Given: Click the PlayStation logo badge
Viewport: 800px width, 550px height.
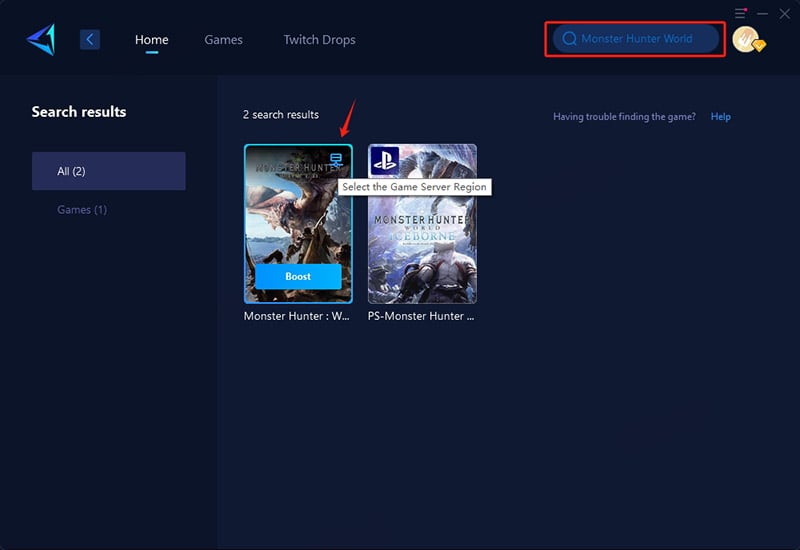Looking at the screenshot, I should coord(384,160).
